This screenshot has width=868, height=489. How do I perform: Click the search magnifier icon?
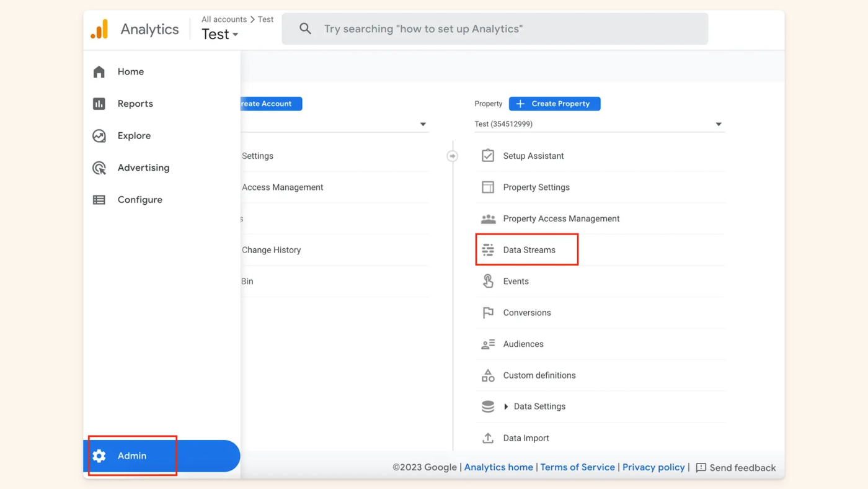pos(305,29)
